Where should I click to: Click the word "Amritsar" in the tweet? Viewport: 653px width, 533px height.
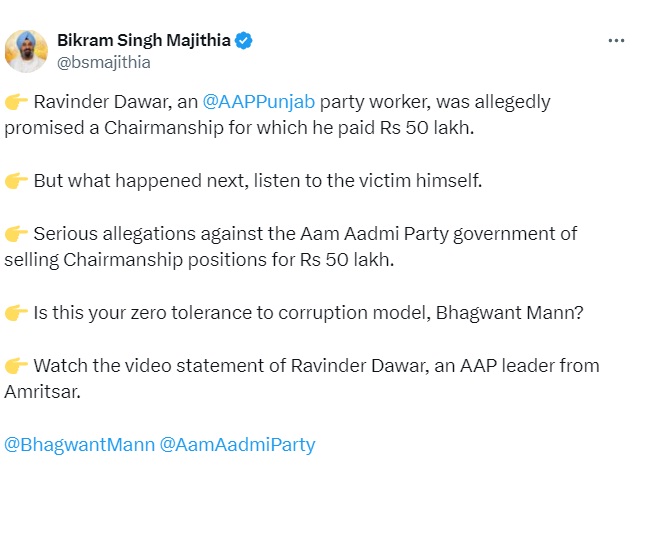(41, 392)
